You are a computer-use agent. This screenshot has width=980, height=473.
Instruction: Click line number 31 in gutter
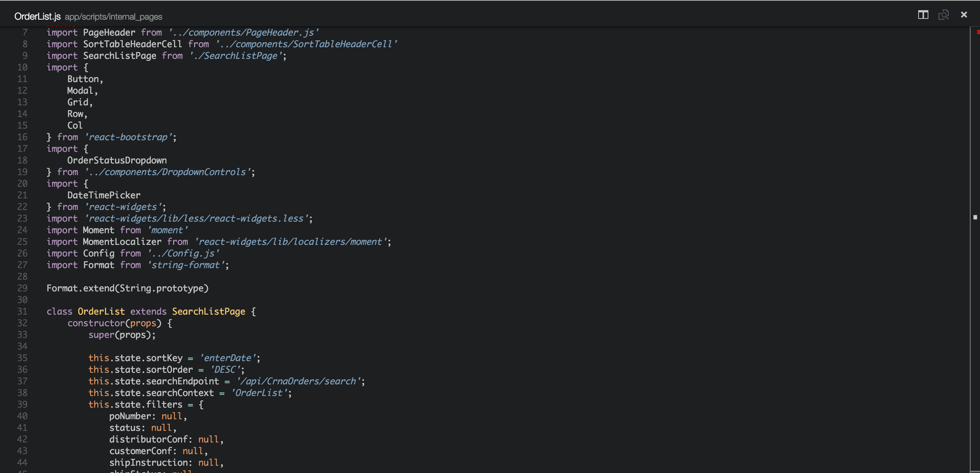pyautogui.click(x=22, y=311)
